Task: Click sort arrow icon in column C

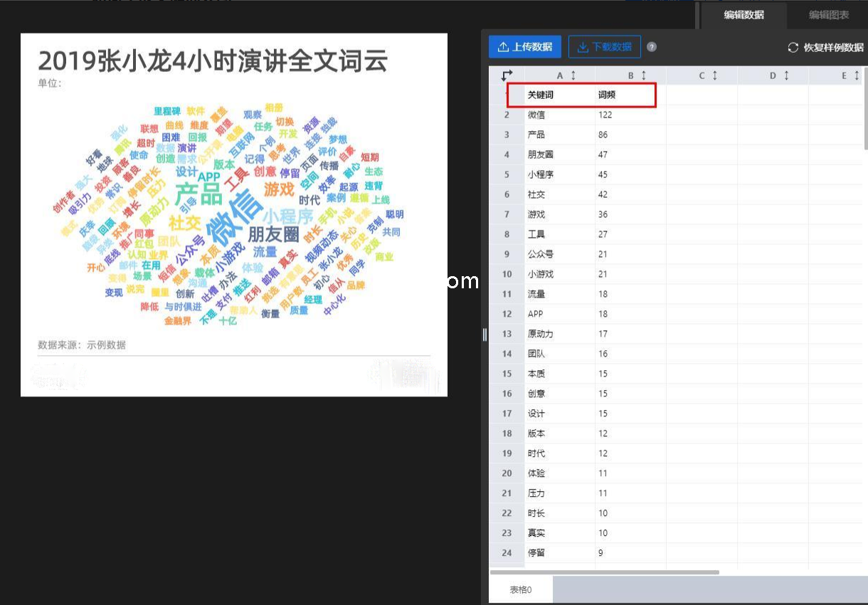Action: coord(715,75)
